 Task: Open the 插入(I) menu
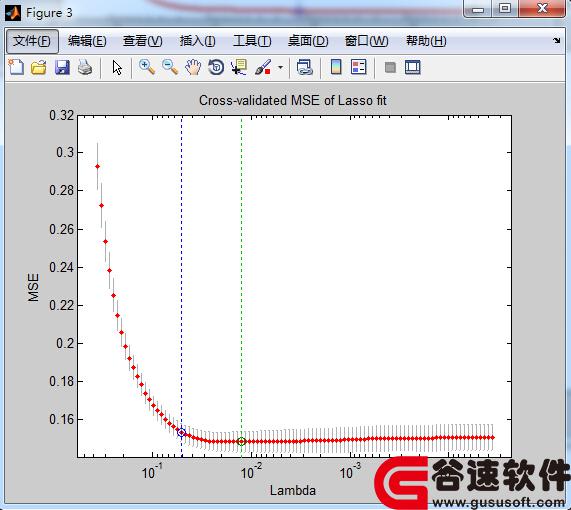pos(197,41)
